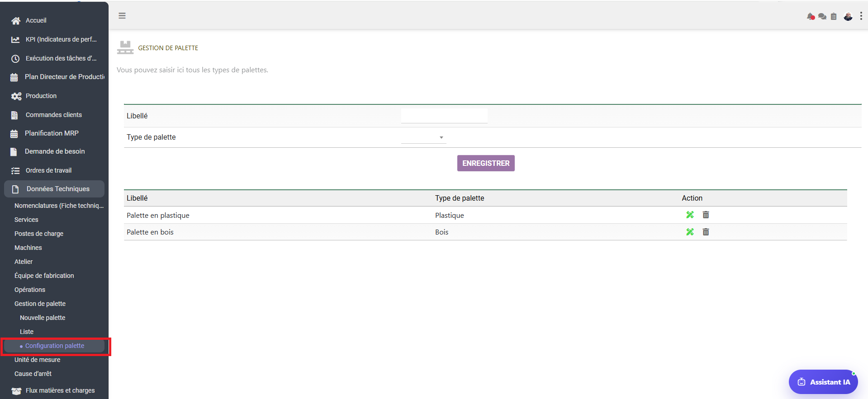
Task: Open Exécution des tâches menu
Action: pyautogui.click(x=61, y=58)
